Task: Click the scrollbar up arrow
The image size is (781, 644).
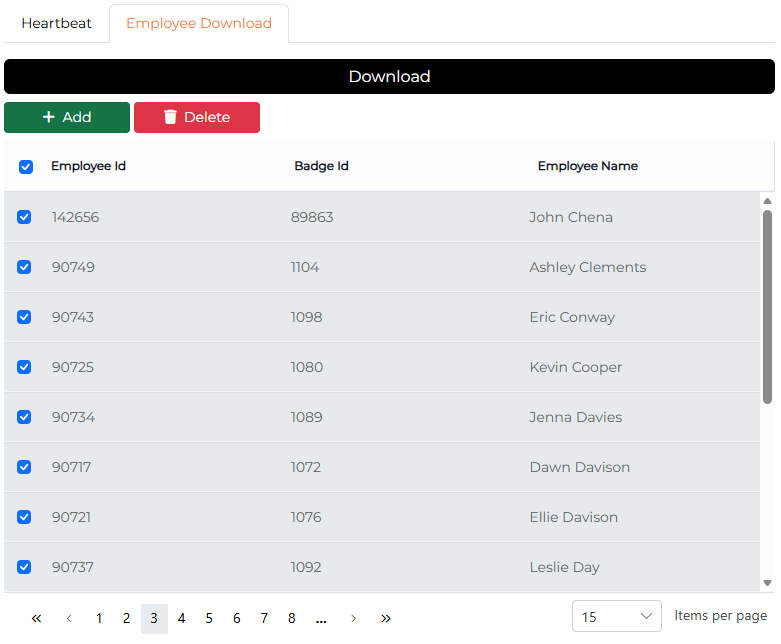Action: [768, 201]
